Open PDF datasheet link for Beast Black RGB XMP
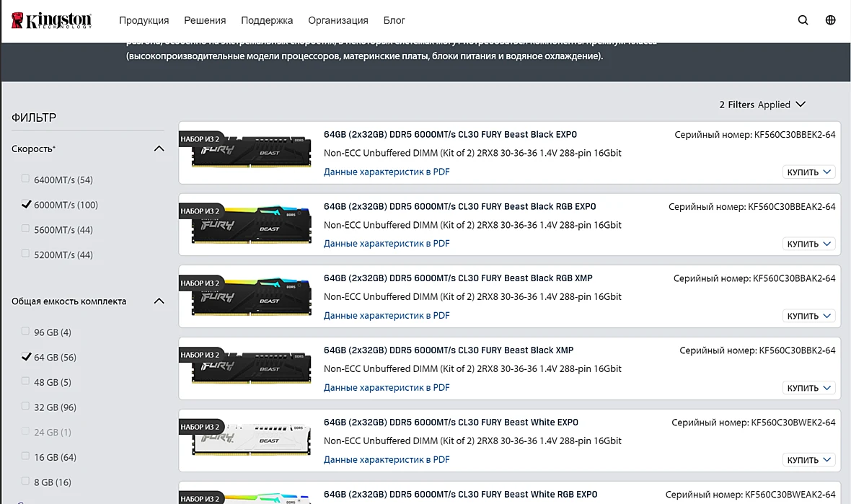Image resolution: width=851 pixels, height=504 pixels. (387, 315)
